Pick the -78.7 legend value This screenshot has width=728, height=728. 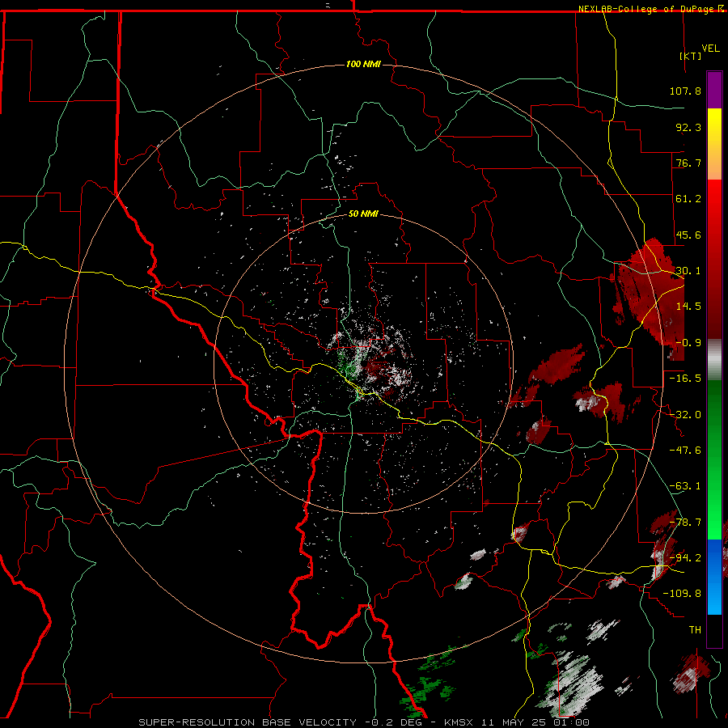click(685, 523)
